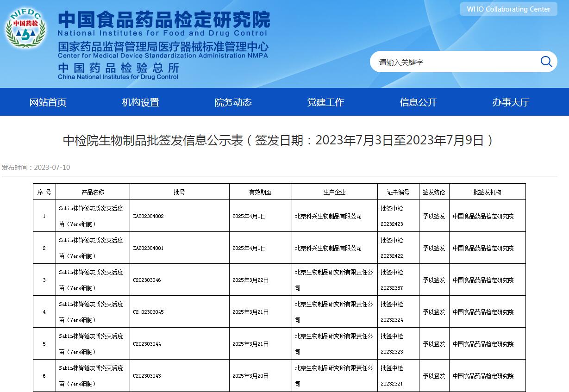The height and width of the screenshot is (392, 569).
Task: Open the 办事大厅 menu
Action: 511,102
